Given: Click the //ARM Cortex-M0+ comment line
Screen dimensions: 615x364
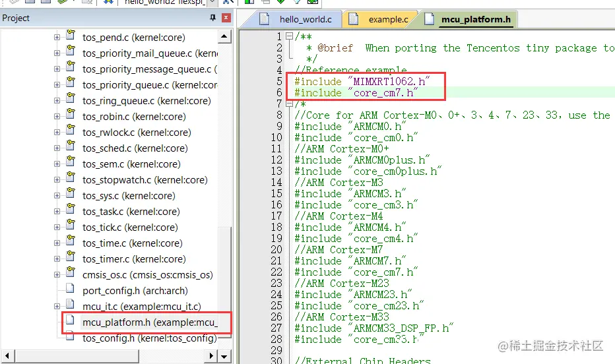Looking at the screenshot, I should [342, 149].
